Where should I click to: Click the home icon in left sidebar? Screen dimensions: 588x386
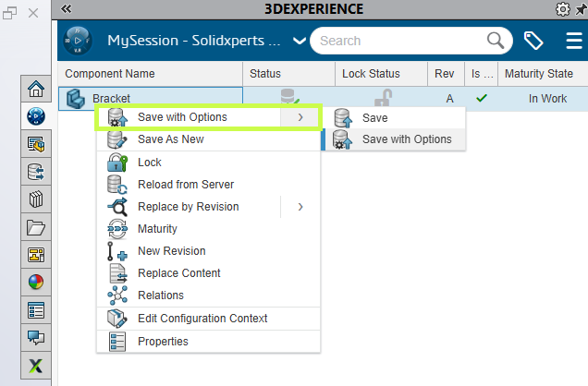pos(37,89)
